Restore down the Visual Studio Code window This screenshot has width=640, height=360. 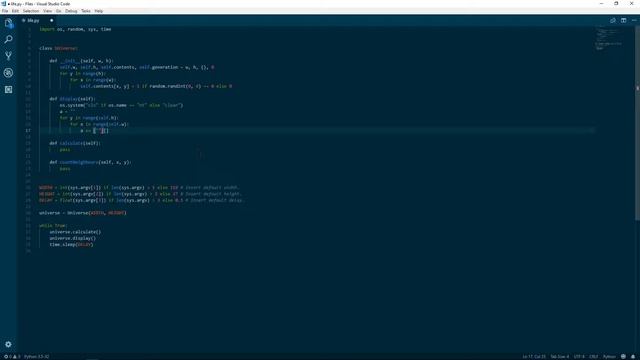pos(616,4)
